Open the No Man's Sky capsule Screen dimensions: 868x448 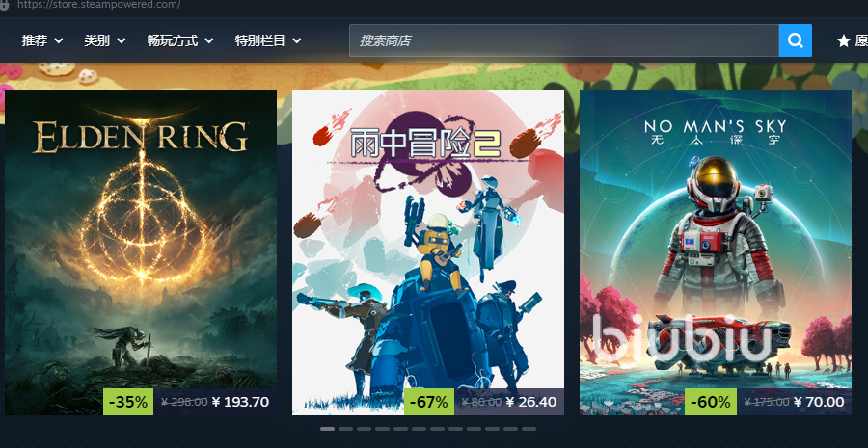tap(716, 252)
